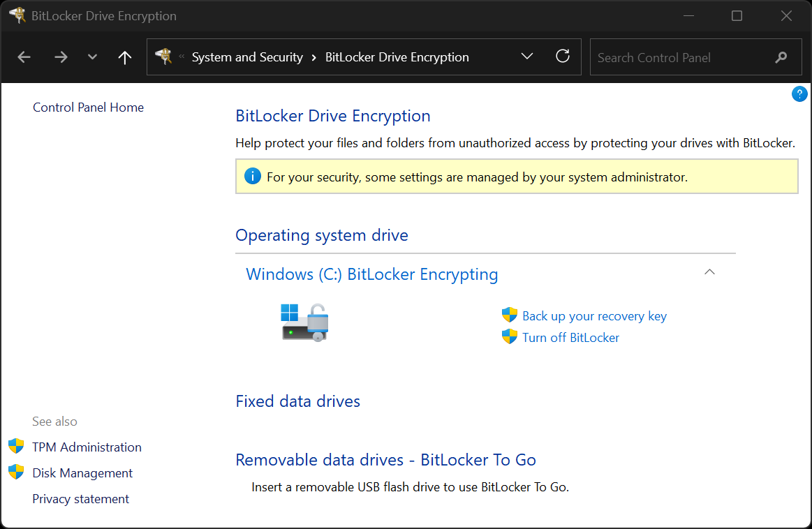Click inside the Search Control Panel field
This screenshot has height=529, width=812.
pyautogui.click(x=677, y=58)
